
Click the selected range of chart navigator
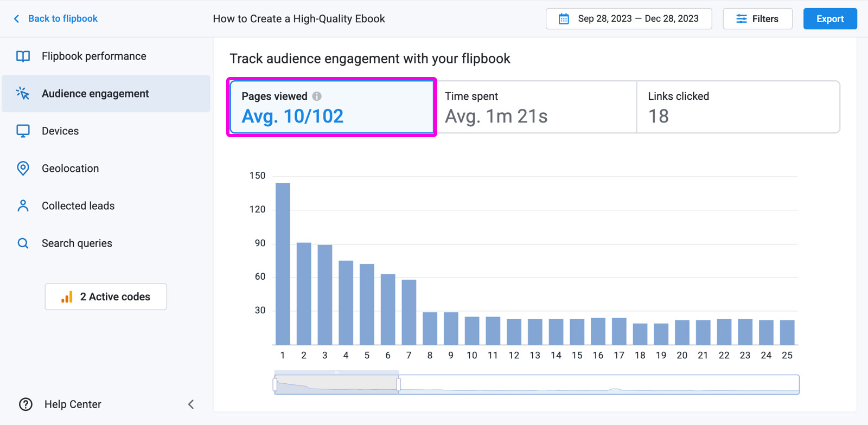point(337,384)
